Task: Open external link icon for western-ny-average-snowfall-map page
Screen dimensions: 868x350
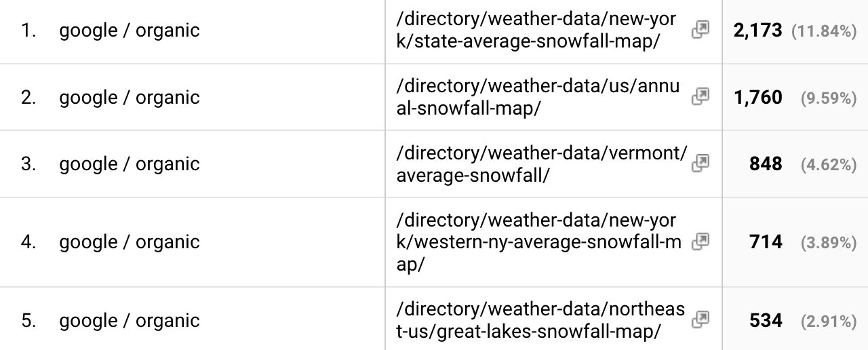Action: click(x=701, y=241)
